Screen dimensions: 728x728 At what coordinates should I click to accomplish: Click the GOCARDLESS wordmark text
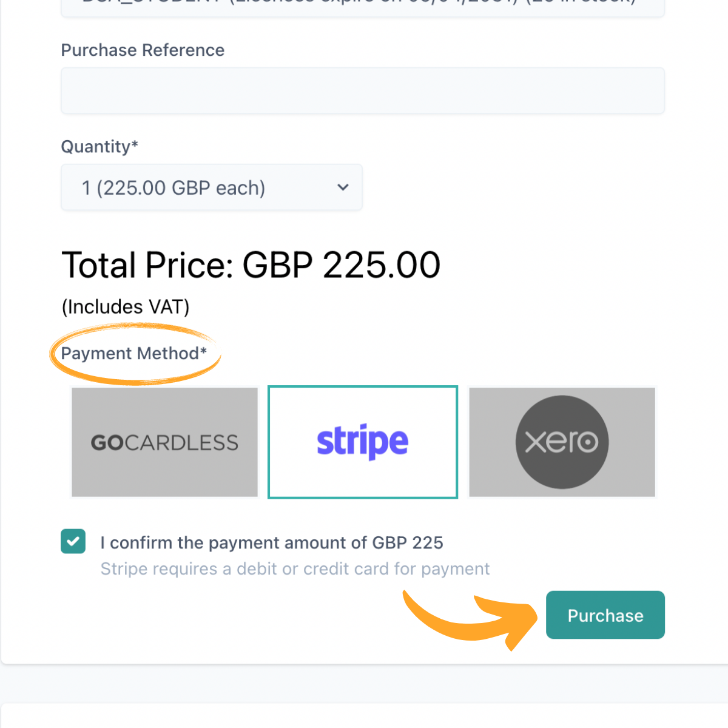(164, 442)
